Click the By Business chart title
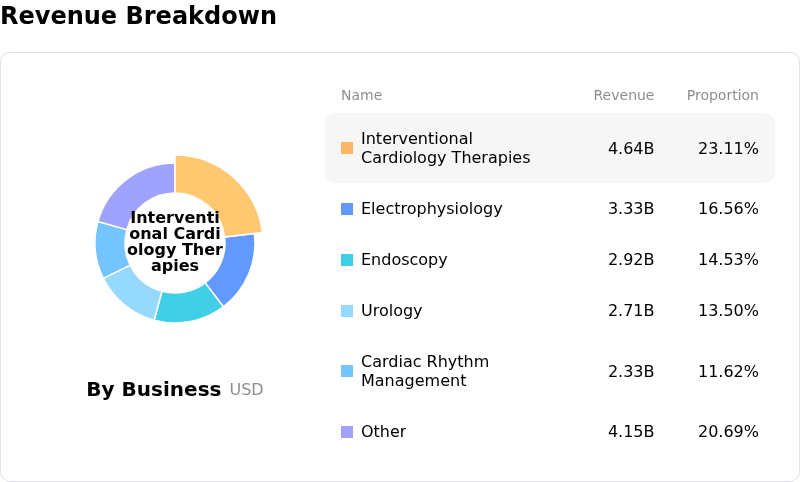800x482 pixels. [x=154, y=390]
